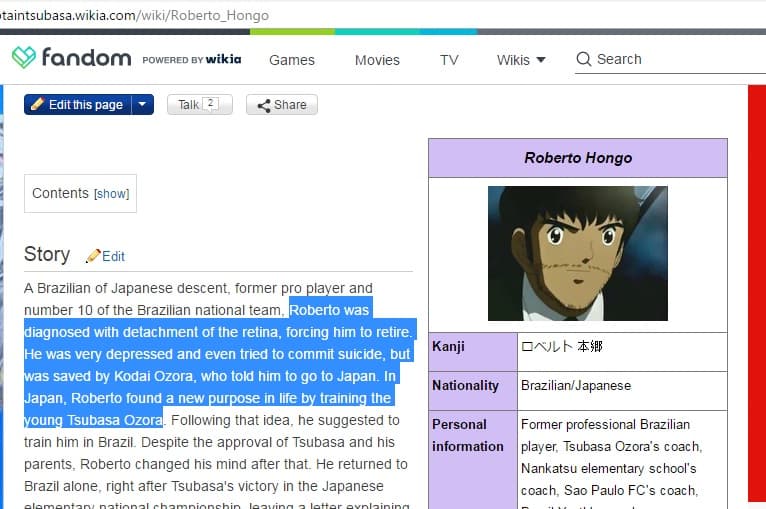Click the pencil icon on Edit this page
Screen dimensions: 766x509
[x=37, y=104]
